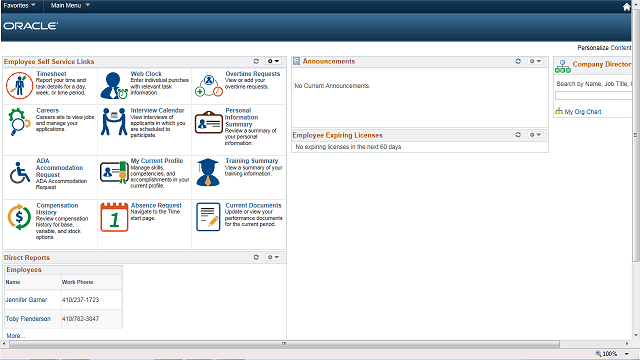This screenshot has height=360, width=640.
Task: Open Jennifer Garner's employee link
Action: (27, 300)
